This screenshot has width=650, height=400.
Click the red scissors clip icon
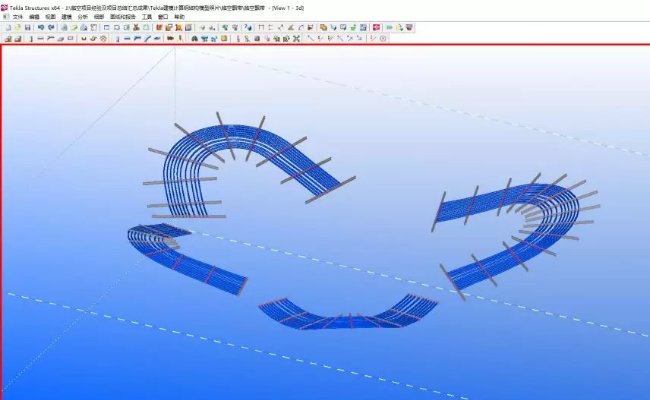(136, 28)
